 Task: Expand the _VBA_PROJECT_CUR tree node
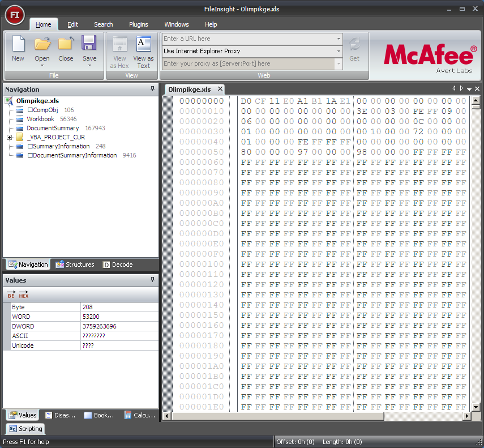9,137
